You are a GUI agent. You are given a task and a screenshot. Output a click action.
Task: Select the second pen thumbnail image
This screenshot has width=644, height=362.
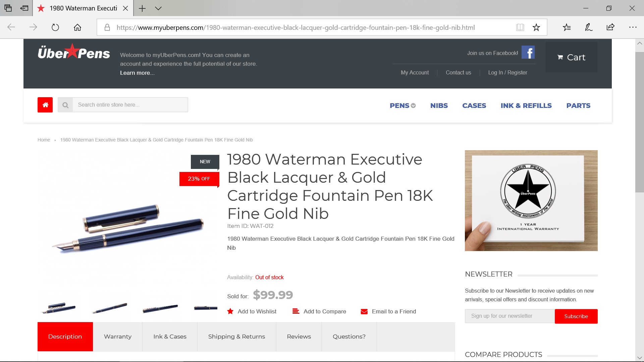click(110, 308)
